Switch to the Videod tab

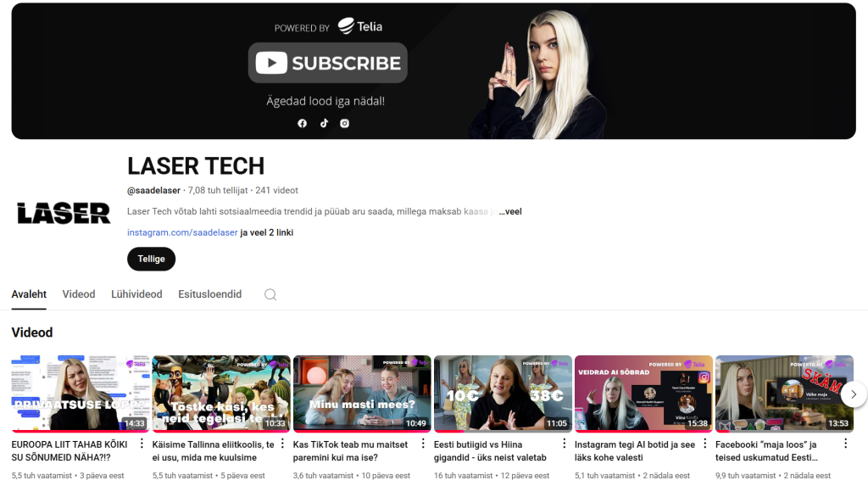point(79,294)
